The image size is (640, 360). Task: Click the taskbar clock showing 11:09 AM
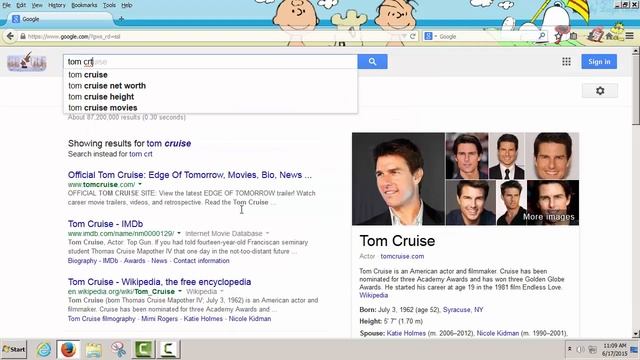614,350
